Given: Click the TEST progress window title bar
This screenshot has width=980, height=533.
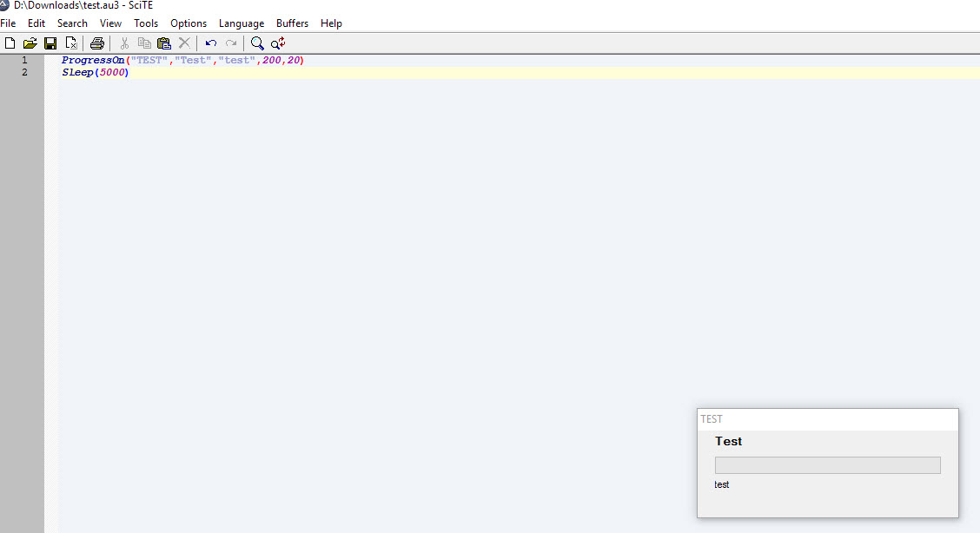Looking at the screenshot, I should tap(827, 419).
